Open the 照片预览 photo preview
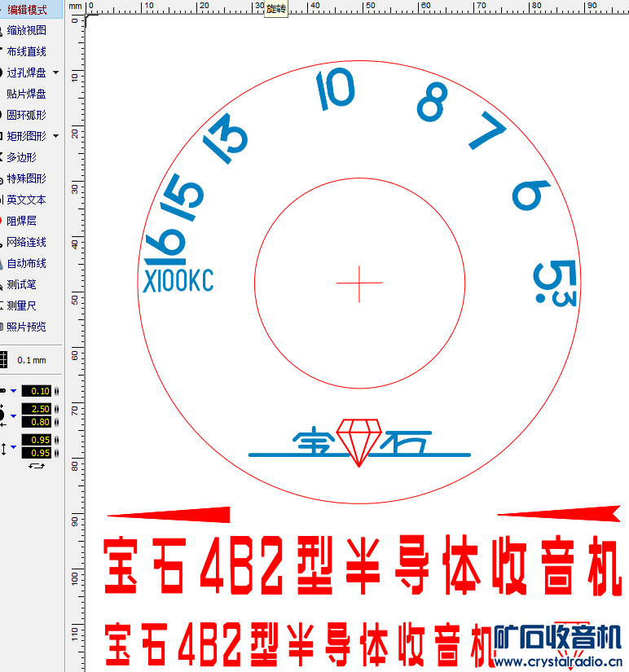The image size is (629, 672). 27,327
